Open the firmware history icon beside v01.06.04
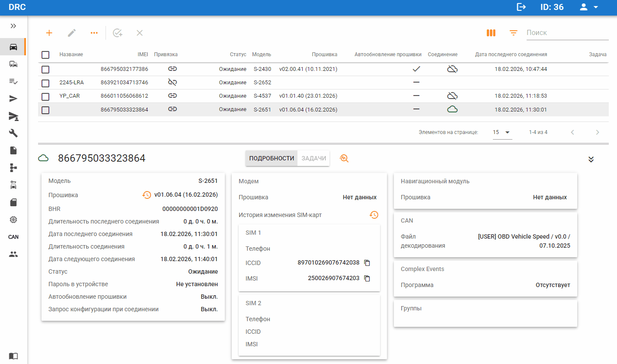Viewport: 617px width, 364px height. click(x=147, y=195)
